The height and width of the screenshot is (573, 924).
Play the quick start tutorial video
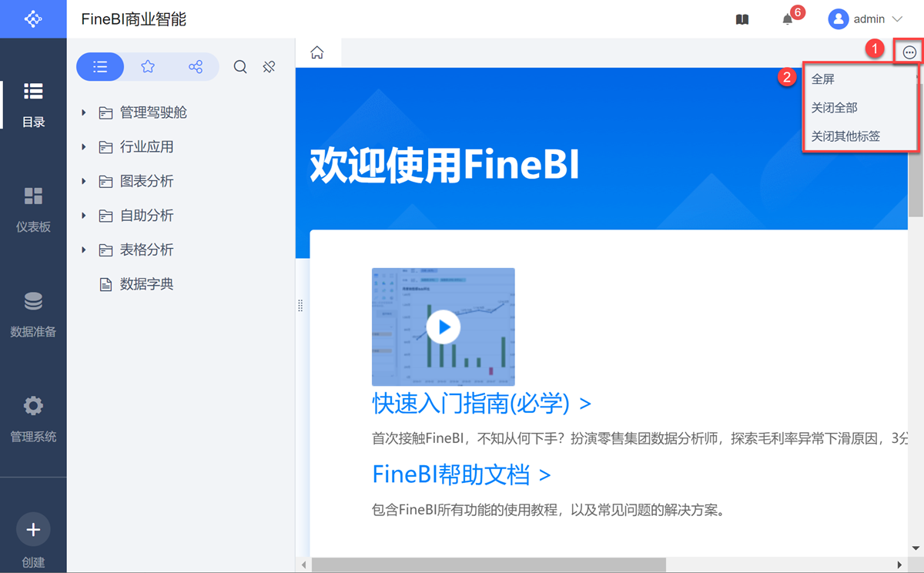(444, 327)
